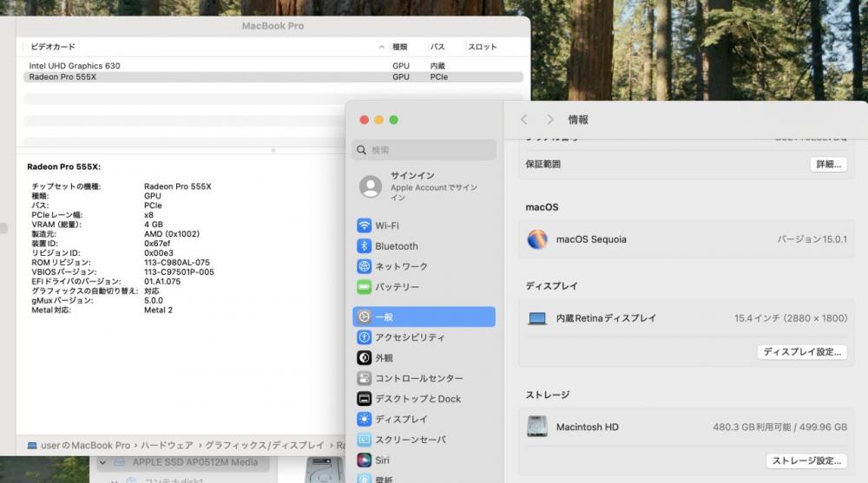The height and width of the screenshot is (483, 868).
Task: Click MacBook Pro icon in path bar
Action: pos(32,446)
